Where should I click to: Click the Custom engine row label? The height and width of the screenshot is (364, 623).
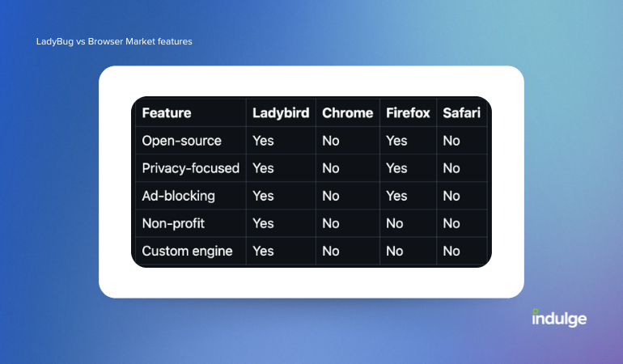pyautogui.click(x=187, y=251)
